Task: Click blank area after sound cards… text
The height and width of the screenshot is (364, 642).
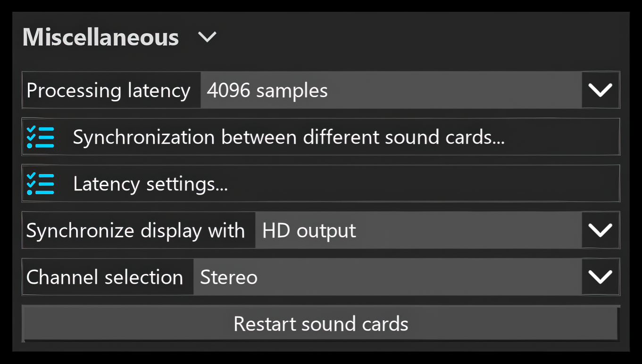Action: [561, 137]
